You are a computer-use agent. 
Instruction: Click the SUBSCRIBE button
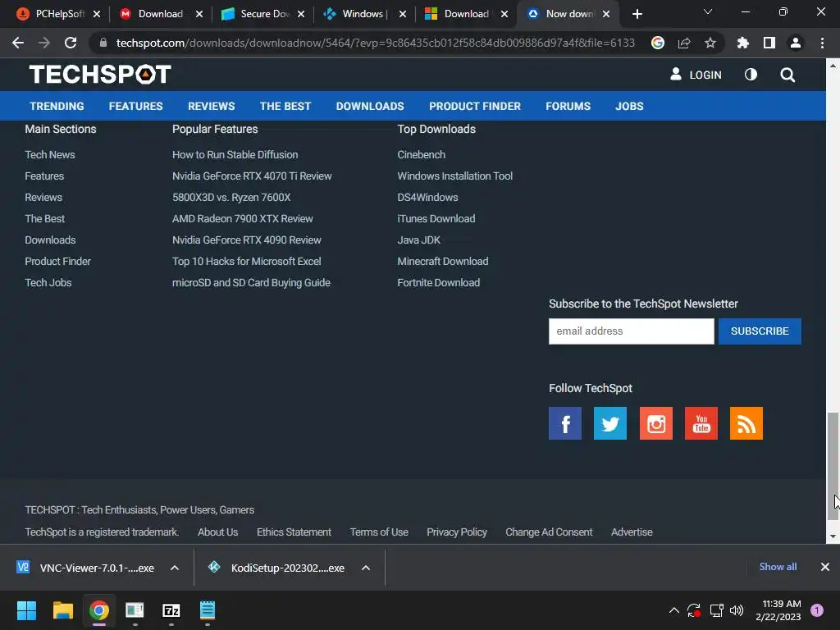[x=760, y=331]
